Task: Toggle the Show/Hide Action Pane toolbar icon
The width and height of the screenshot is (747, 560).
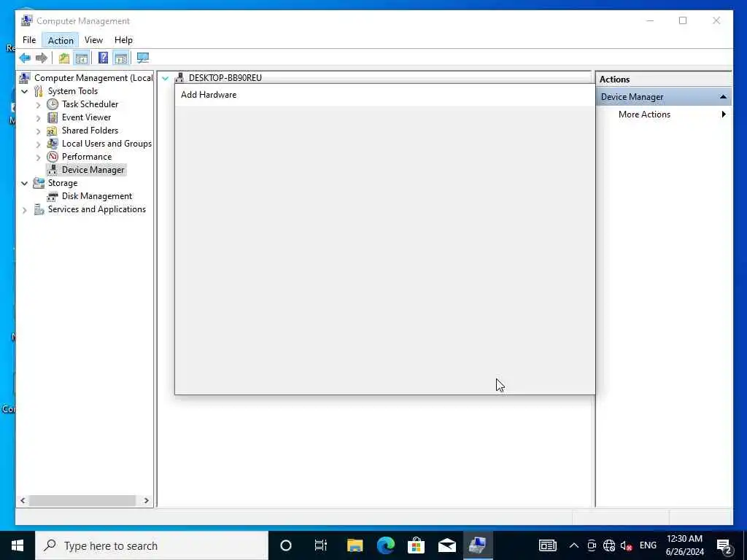Action: 121,58
